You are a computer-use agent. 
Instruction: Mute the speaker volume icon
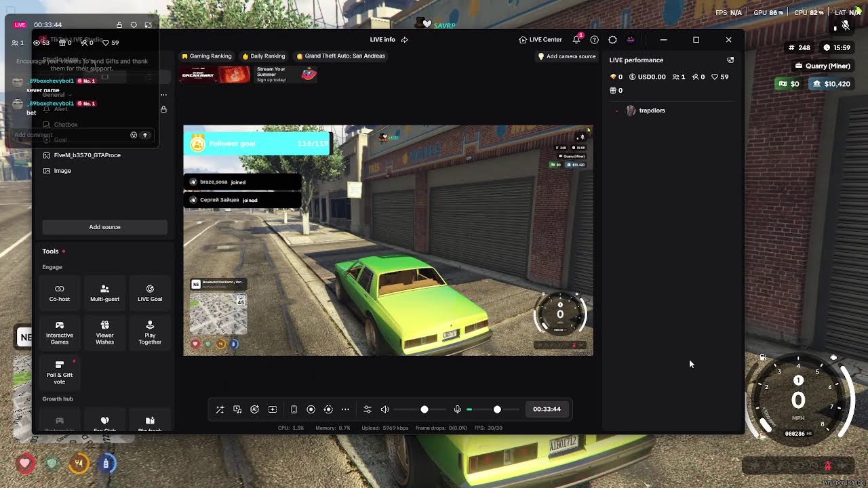(384, 409)
